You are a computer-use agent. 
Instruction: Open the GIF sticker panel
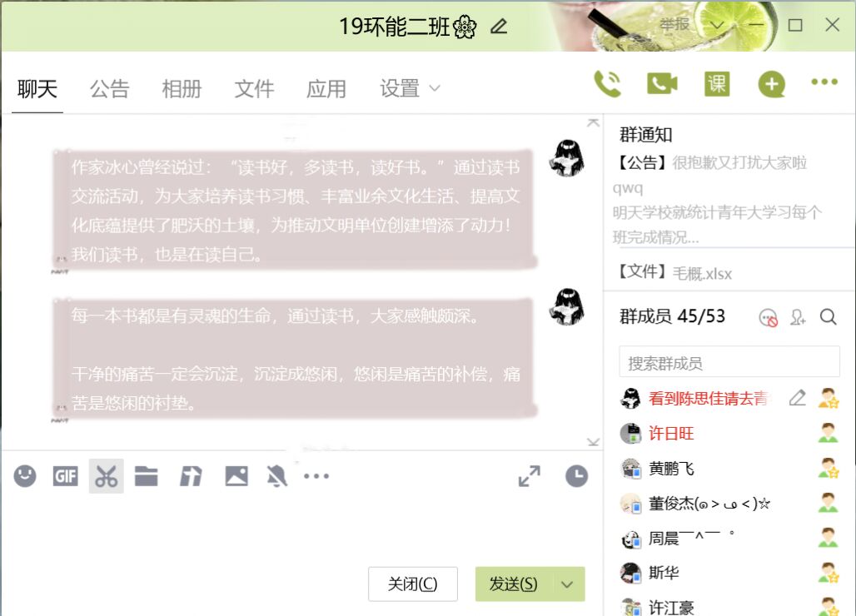66,476
